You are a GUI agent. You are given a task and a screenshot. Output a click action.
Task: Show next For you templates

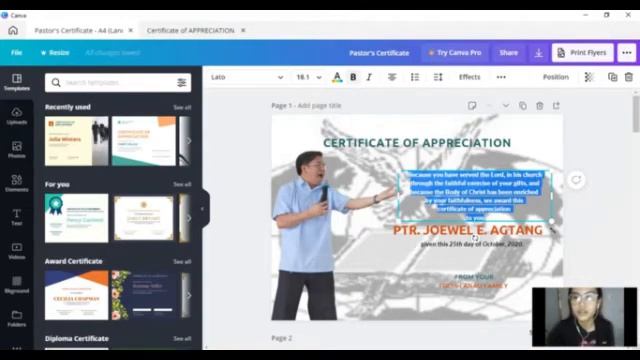click(189, 218)
